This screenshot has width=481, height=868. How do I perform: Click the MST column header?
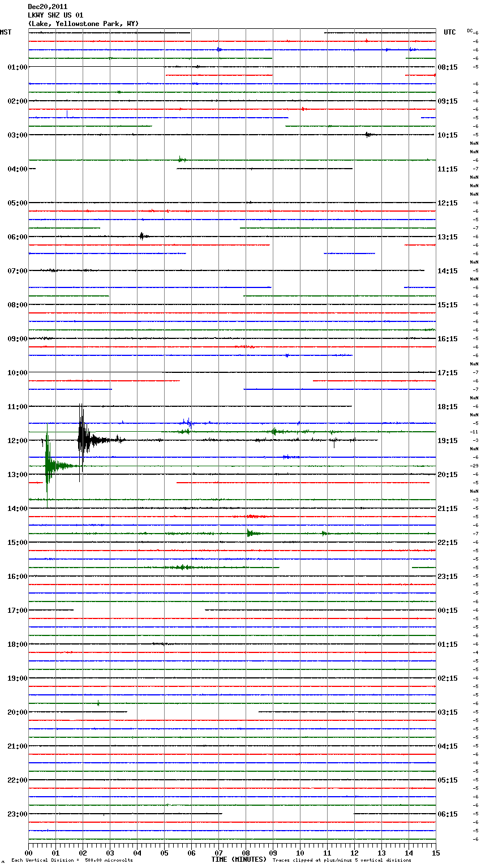pos(6,32)
